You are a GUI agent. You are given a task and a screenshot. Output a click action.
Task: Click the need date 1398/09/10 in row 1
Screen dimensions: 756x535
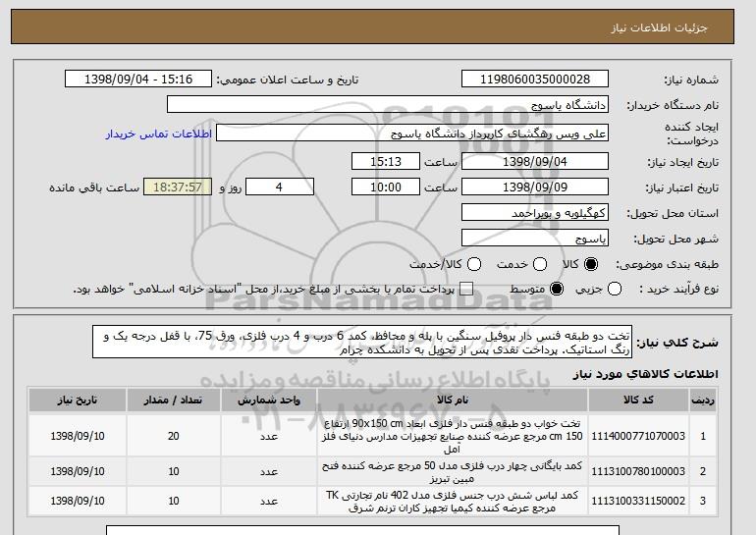(78, 436)
